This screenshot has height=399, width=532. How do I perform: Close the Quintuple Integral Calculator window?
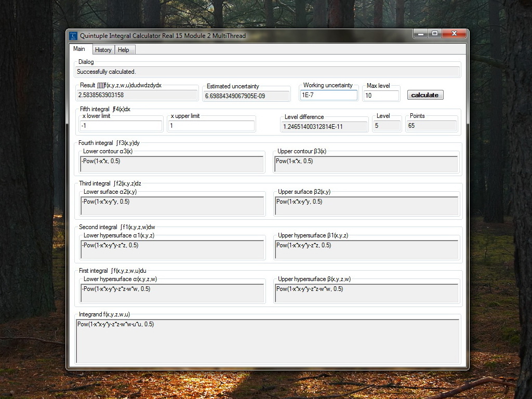pyautogui.click(x=454, y=34)
